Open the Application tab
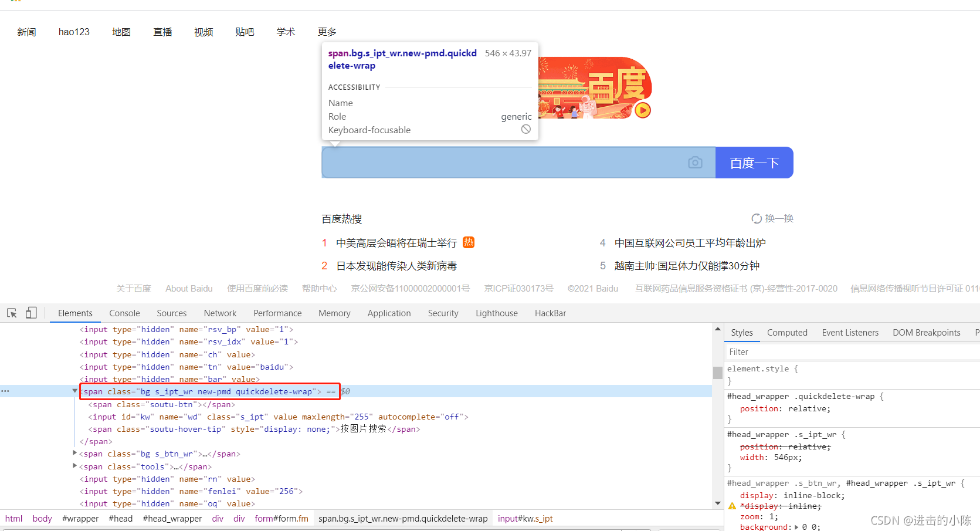The height and width of the screenshot is (531, 980). click(389, 313)
